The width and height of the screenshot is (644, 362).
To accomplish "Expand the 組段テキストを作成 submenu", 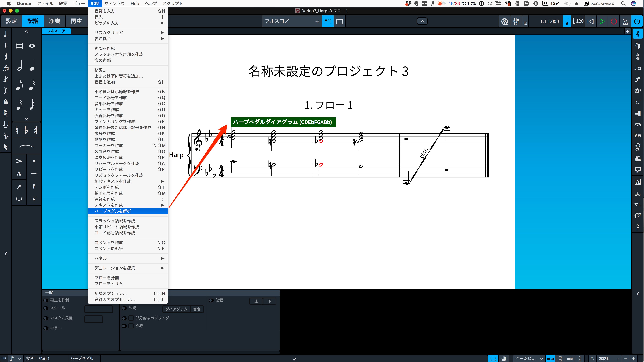I will click(x=128, y=181).
